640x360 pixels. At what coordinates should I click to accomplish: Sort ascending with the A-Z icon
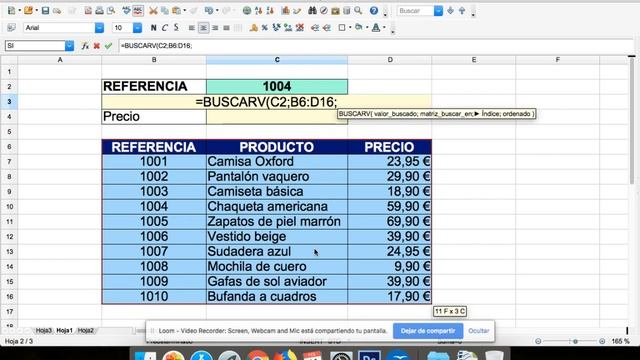tap(258, 11)
